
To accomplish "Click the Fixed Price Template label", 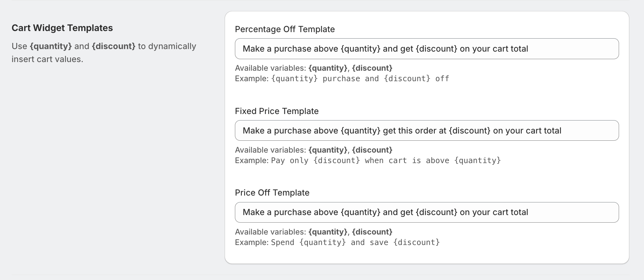I will [x=276, y=111].
